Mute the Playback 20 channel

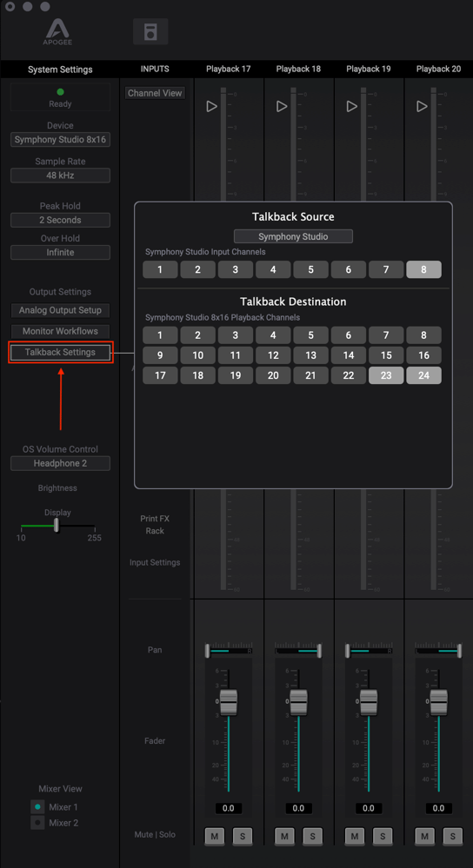coord(425,836)
